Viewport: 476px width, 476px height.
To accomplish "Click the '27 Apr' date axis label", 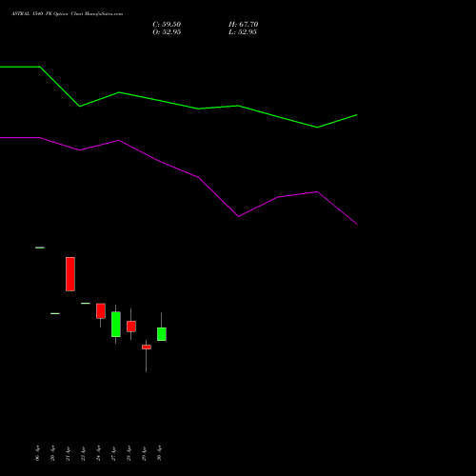I will (113, 453).
